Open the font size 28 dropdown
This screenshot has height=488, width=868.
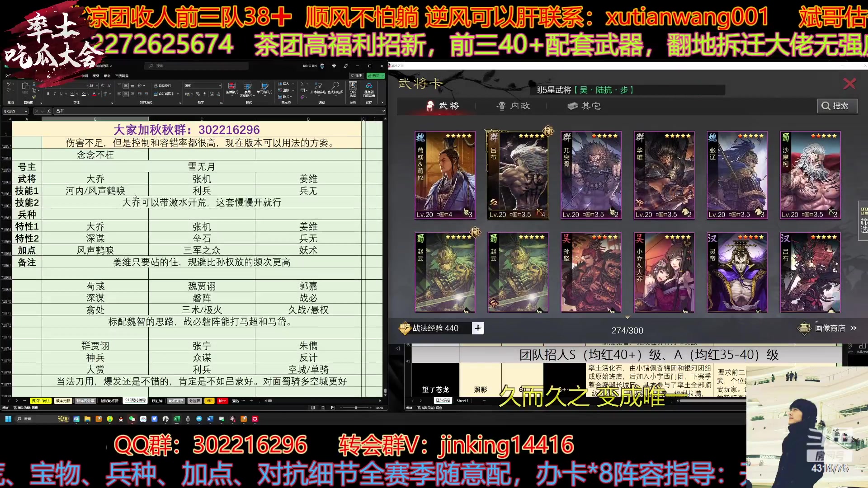[97, 85]
